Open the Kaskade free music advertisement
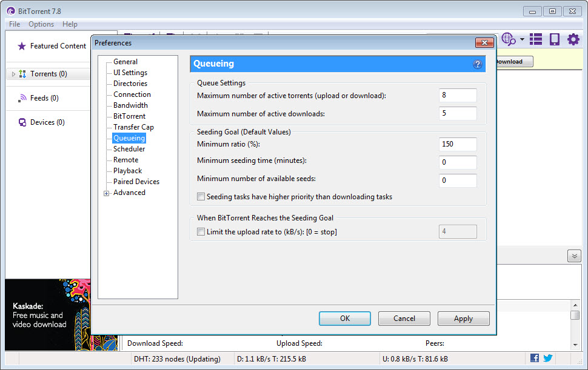This screenshot has width=588, height=370. 48,314
